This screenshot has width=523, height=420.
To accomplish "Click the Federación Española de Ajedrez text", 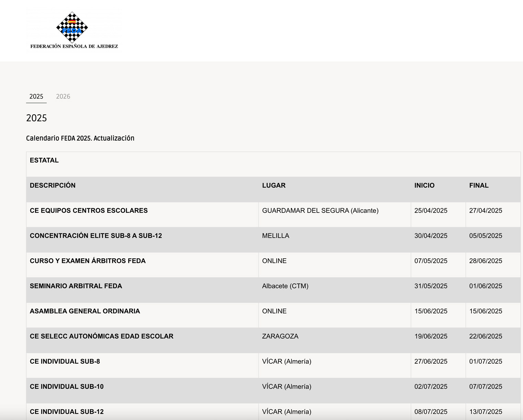I will (74, 46).
